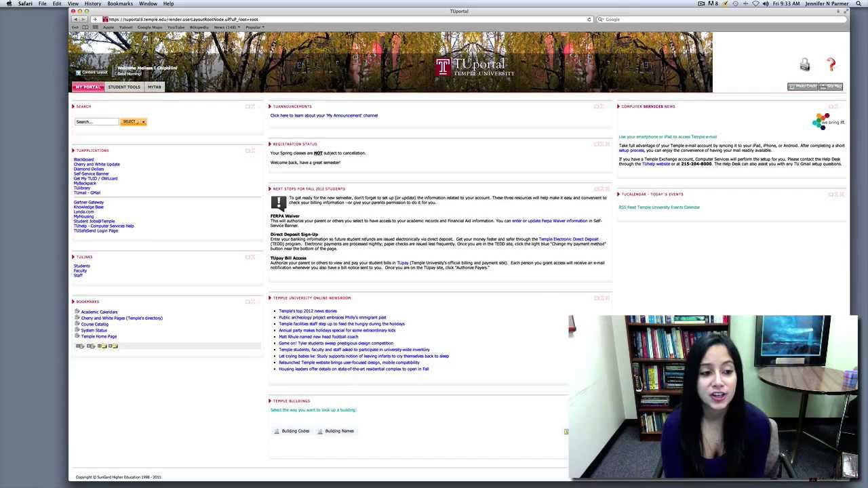Click the Building Codes icon
This screenshot has height=488, width=868.
[x=276, y=431]
